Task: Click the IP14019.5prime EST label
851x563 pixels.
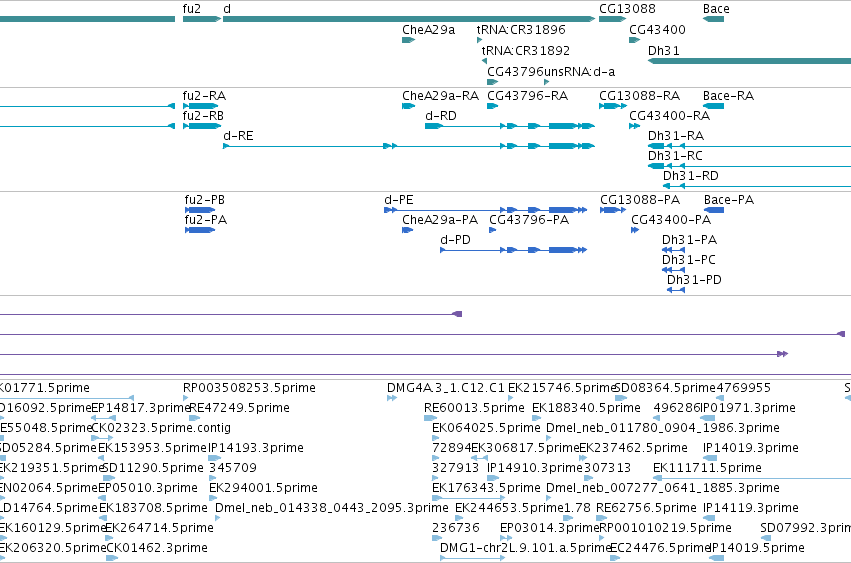Action: click(757, 548)
